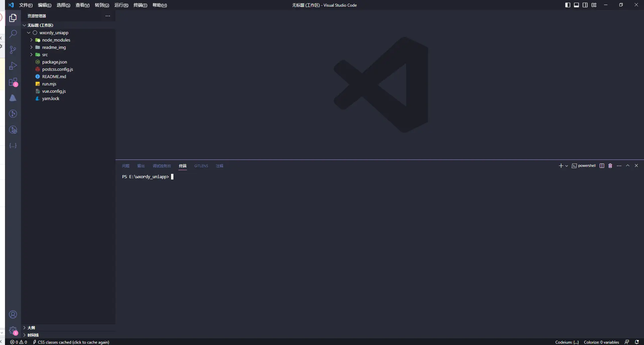Open run.mjs file

[68, 84]
